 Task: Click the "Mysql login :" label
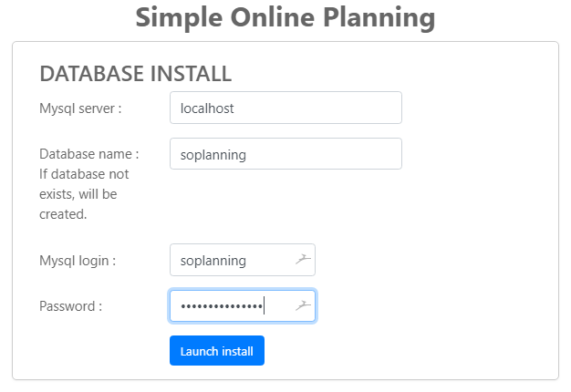[x=78, y=261]
